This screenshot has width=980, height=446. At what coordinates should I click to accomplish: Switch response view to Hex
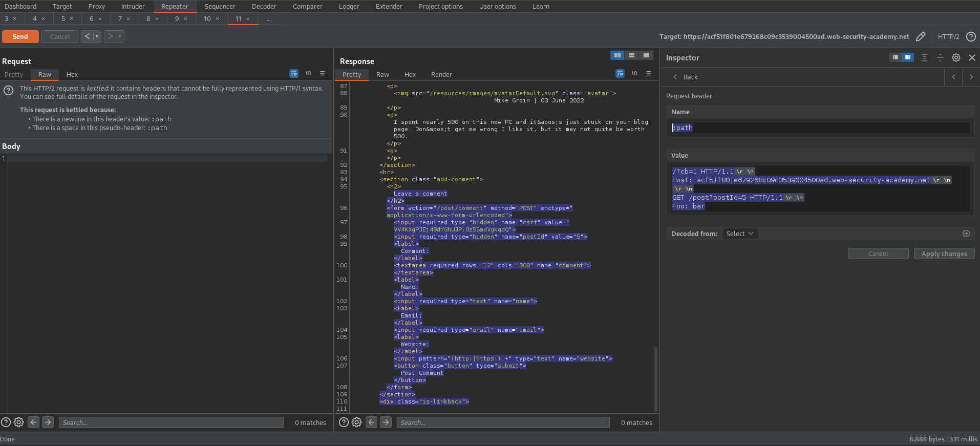click(410, 74)
